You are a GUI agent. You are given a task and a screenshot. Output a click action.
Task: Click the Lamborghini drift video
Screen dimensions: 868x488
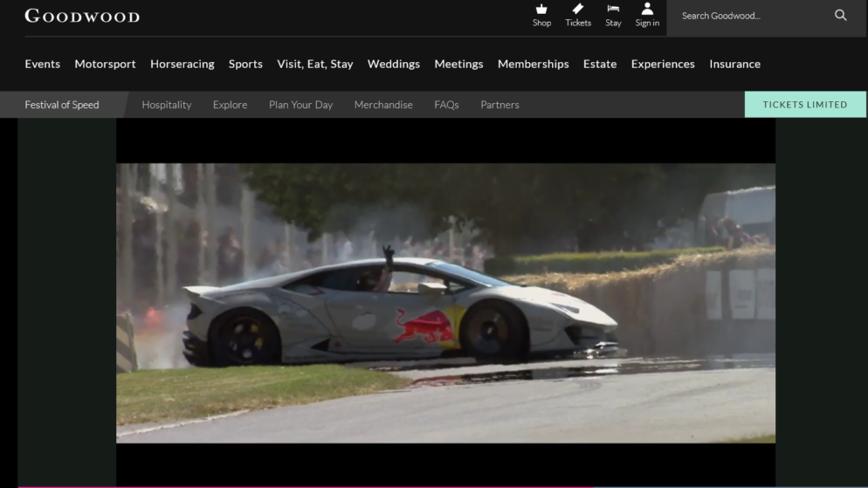445,303
